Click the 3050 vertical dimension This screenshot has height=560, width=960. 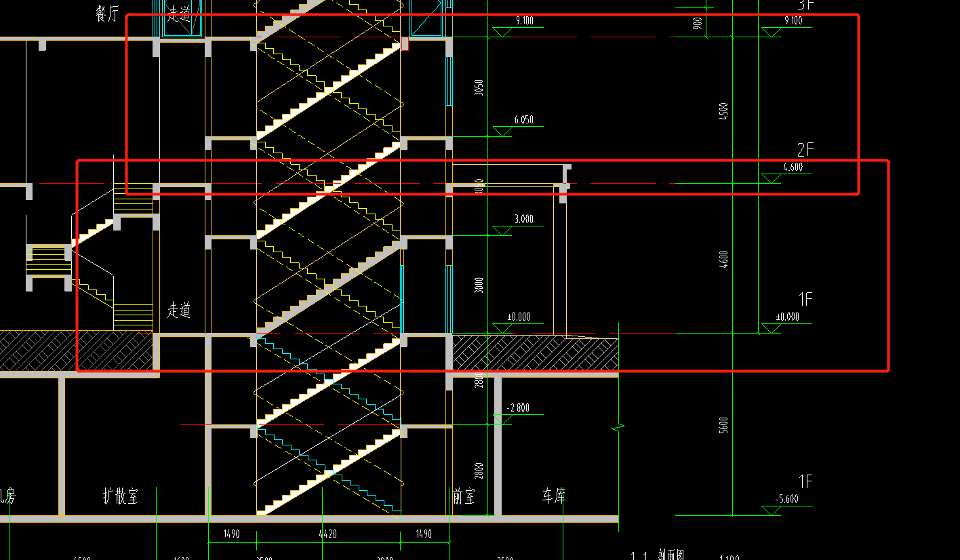[479, 87]
